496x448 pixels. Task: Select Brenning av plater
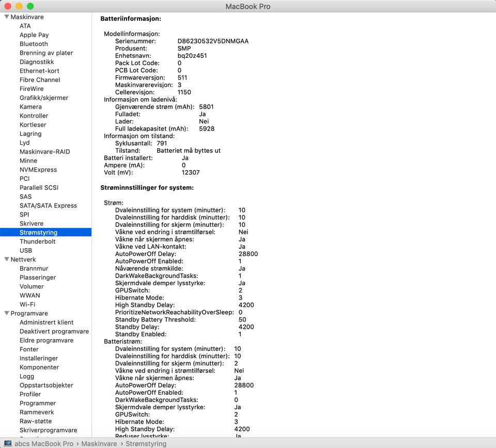[x=46, y=53]
